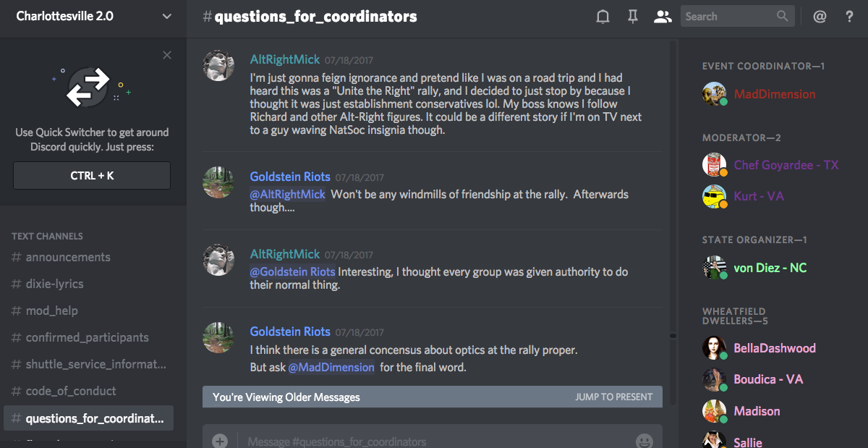Open the emoji picker
The height and width of the screenshot is (448, 868).
coord(644,441)
